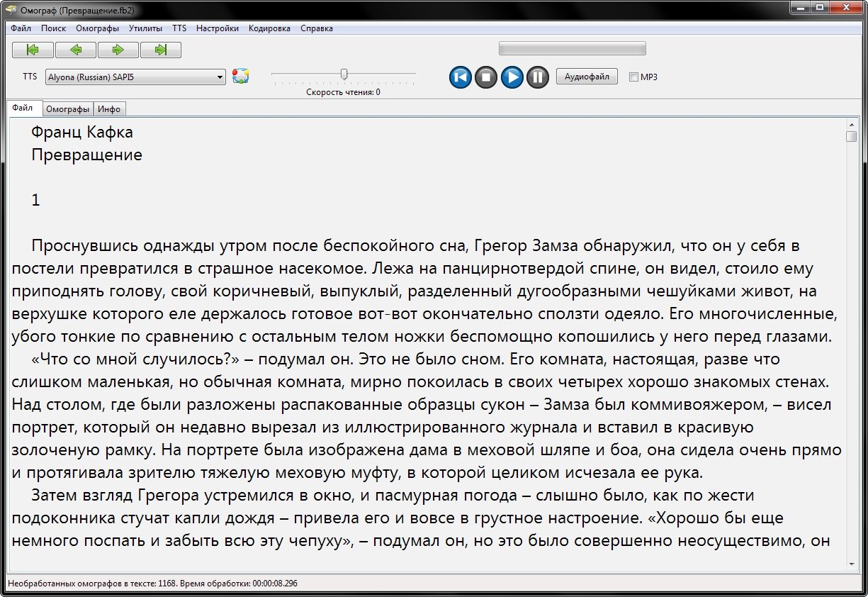Click the status bar text about unprocessed homographs
Image resolution: width=868 pixels, height=597 pixels.
tap(152, 584)
